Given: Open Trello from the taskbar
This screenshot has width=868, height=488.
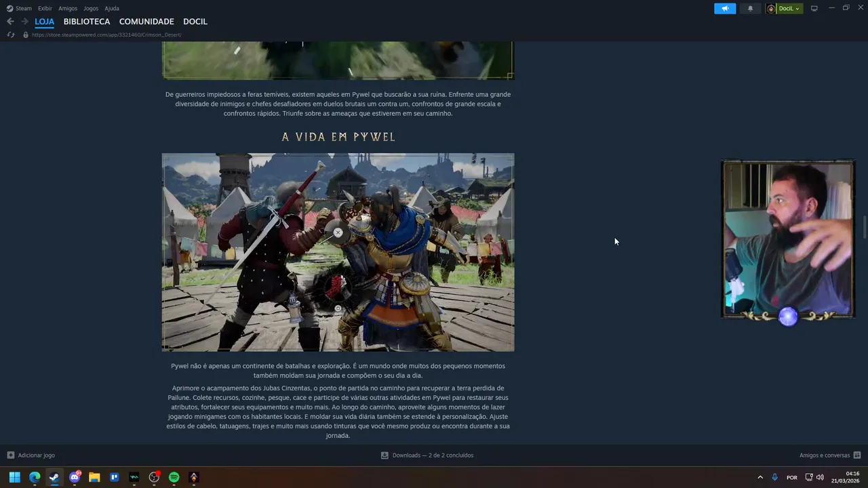Looking at the screenshot, I should click(114, 477).
